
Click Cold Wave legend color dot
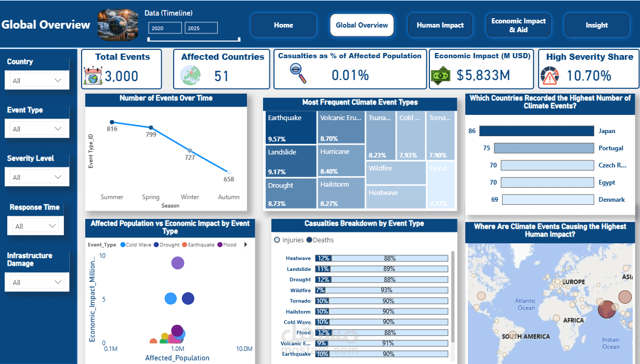point(123,244)
